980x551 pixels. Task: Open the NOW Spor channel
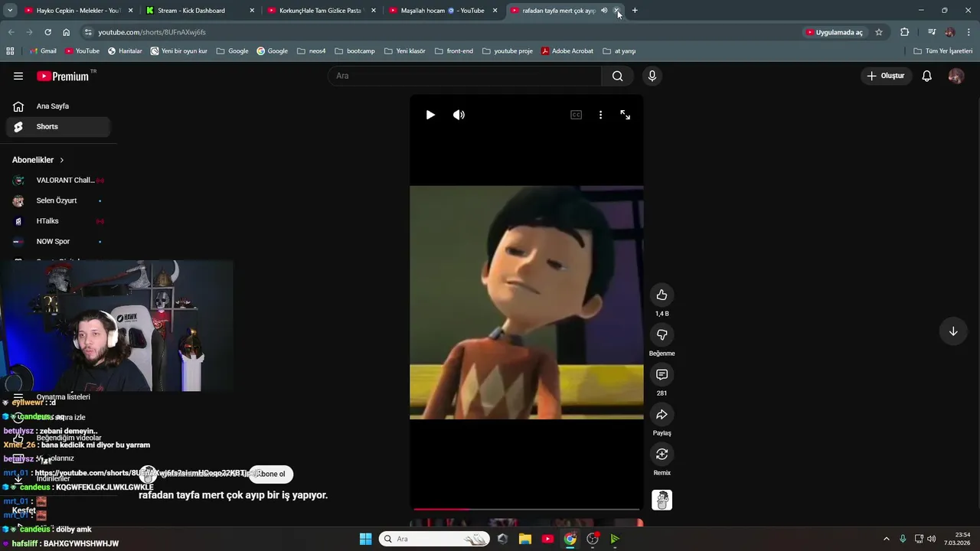pyautogui.click(x=58, y=242)
